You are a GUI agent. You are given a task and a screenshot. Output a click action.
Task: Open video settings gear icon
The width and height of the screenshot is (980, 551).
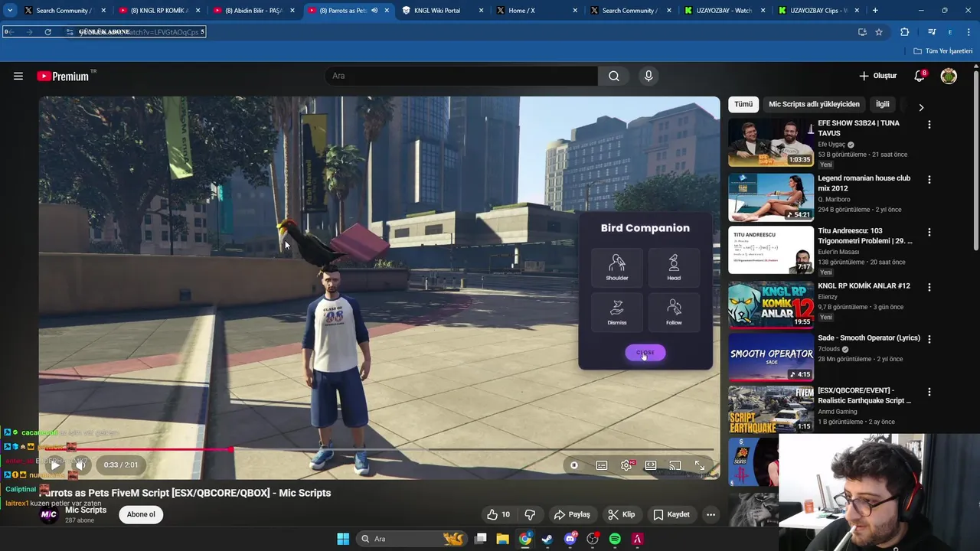pos(626,465)
